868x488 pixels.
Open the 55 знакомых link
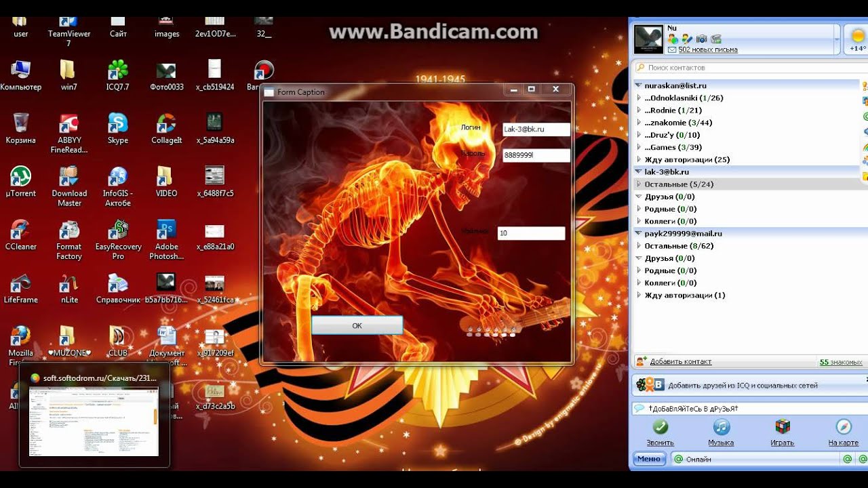tap(840, 363)
